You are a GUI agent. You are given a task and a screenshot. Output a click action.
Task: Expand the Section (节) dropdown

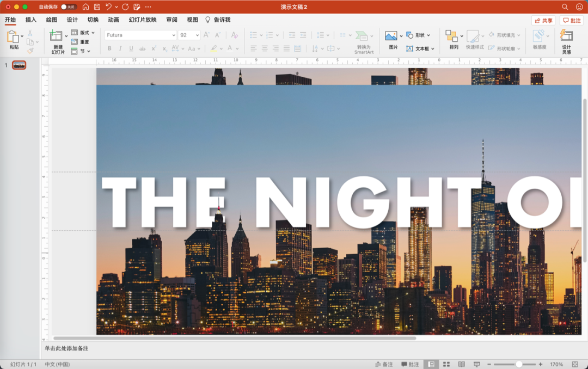pyautogui.click(x=89, y=51)
